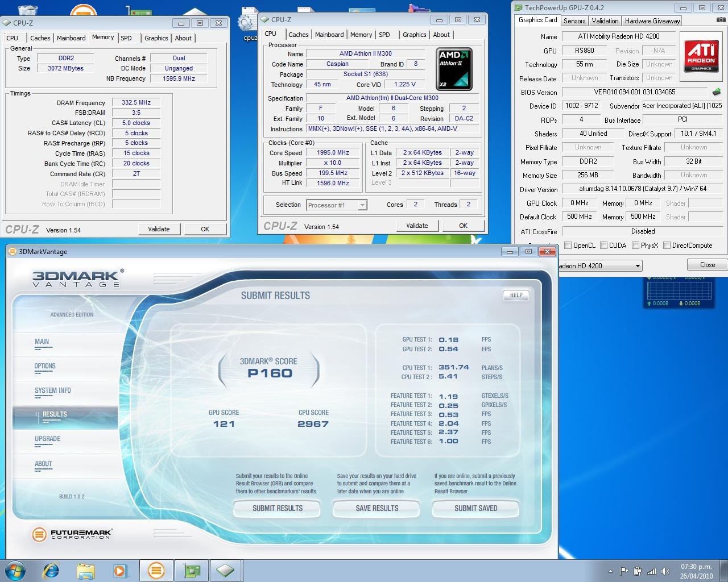Click the 3DMark Vantage logo

[x=78, y=277]
